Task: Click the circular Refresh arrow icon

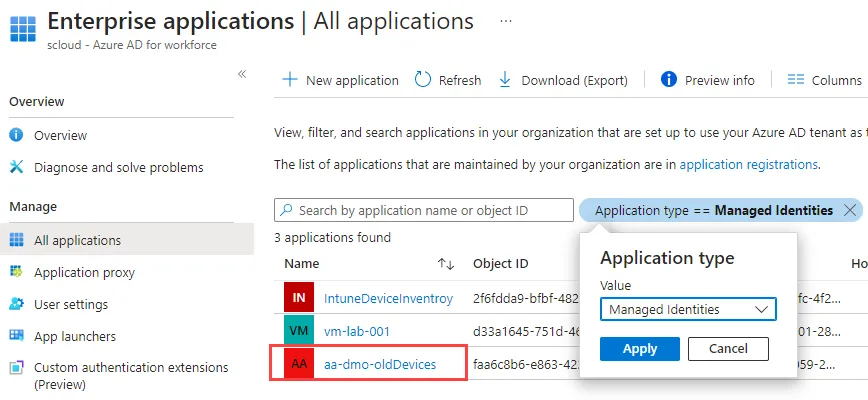Action: pyautogui.click(x=423, y=80)
